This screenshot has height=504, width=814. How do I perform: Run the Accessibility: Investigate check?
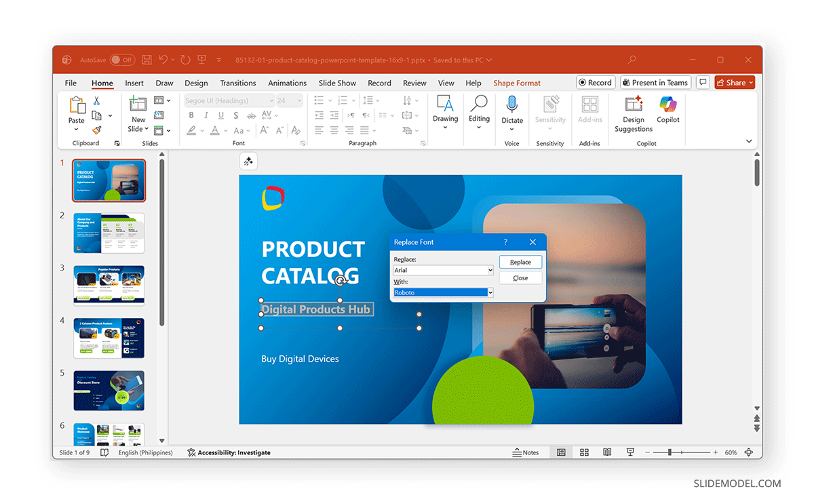(231, 452)
